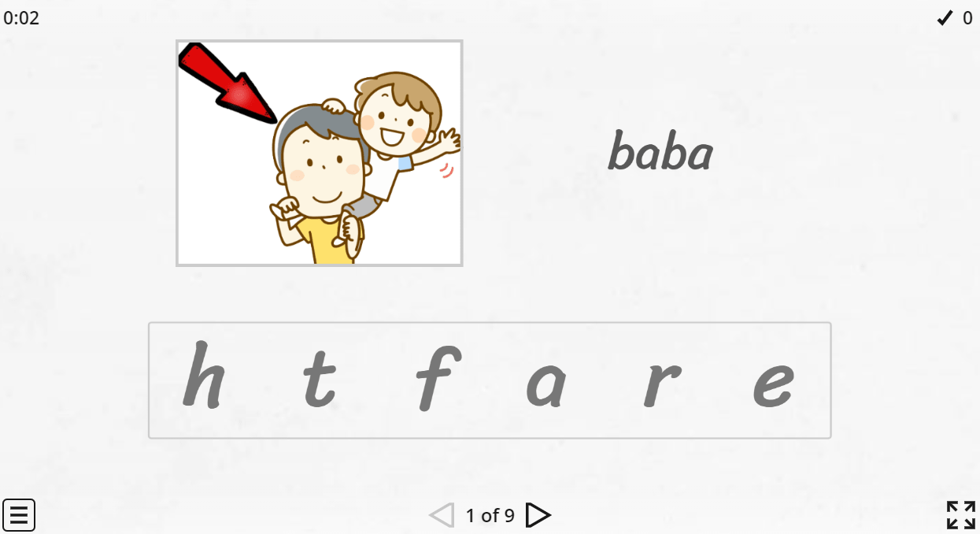This screenshot has height=534, width=980.
Task: Open the hamburger menu icon
Action: 19,515
